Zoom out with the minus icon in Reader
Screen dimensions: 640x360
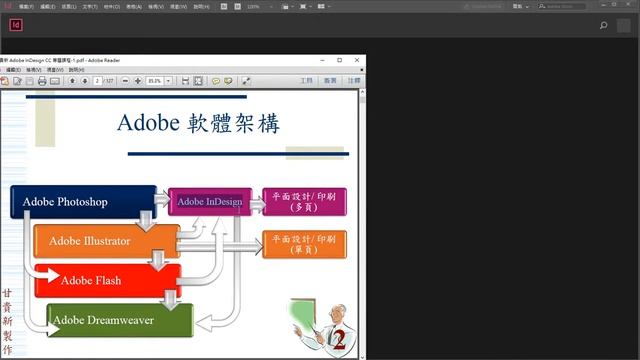[x=125, y=81]
